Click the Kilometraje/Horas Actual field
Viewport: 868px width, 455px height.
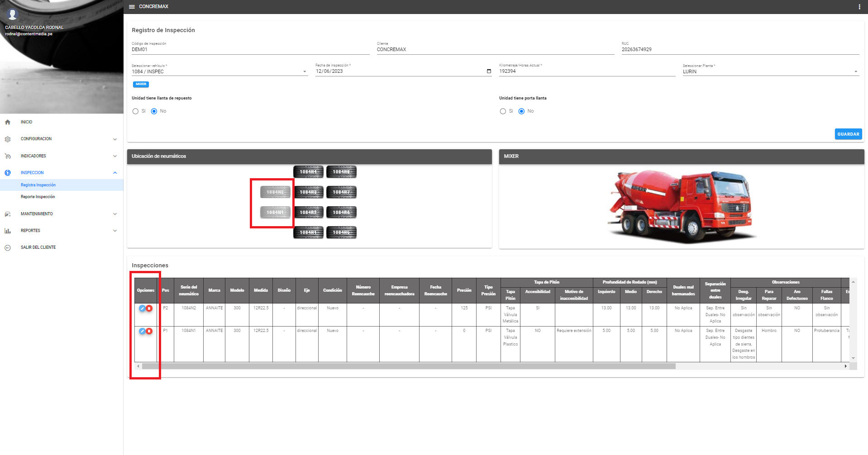[587, 71]
